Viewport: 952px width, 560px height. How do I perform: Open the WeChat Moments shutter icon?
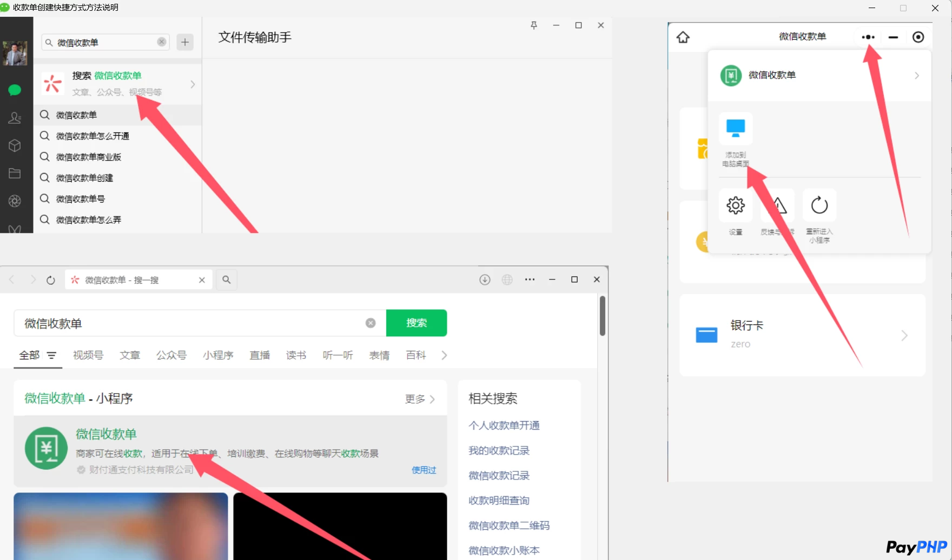[15, 201]
